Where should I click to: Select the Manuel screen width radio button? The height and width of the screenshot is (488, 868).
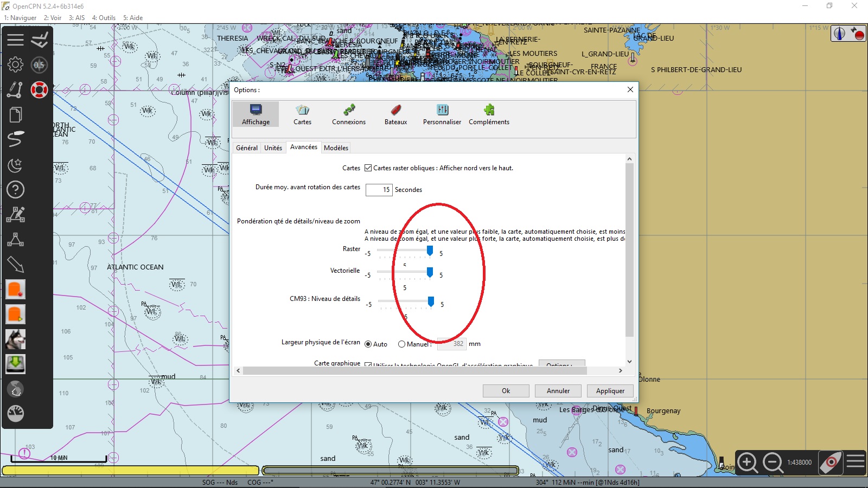[x=401, y=344]
